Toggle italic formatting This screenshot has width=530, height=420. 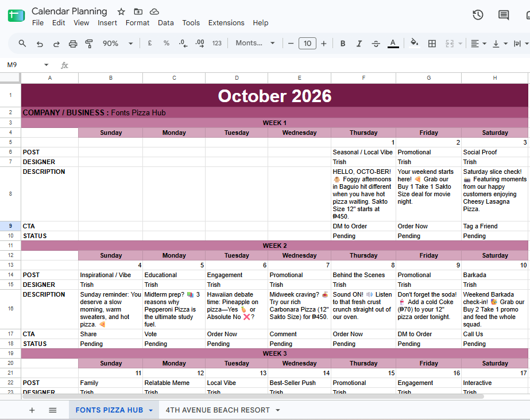pyautogui.click(x=359, y=44)
